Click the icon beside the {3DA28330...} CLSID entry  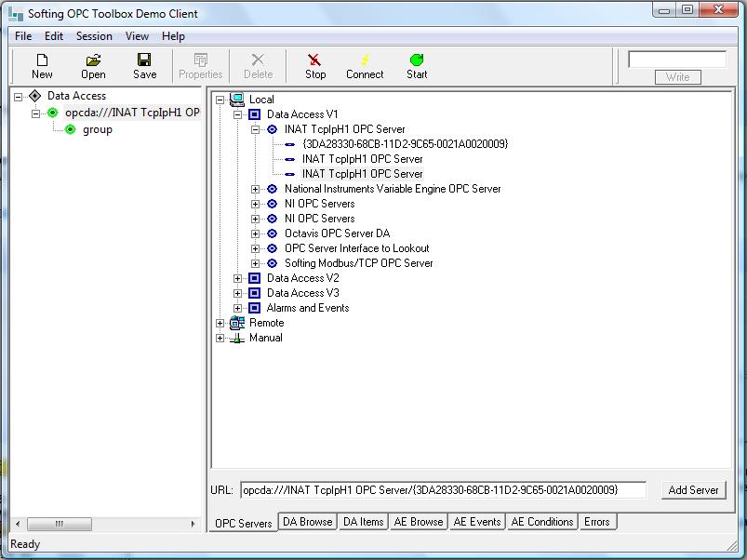click(289, 144)
